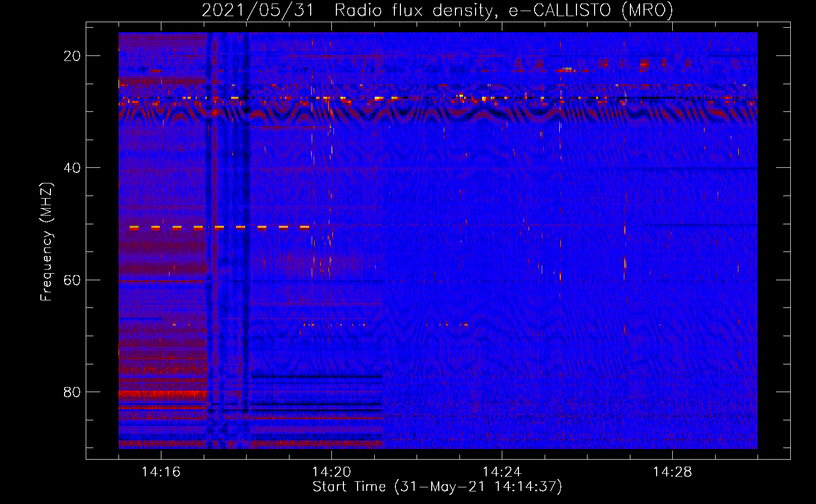Click the 14:24 time tick label

[502, 472]
